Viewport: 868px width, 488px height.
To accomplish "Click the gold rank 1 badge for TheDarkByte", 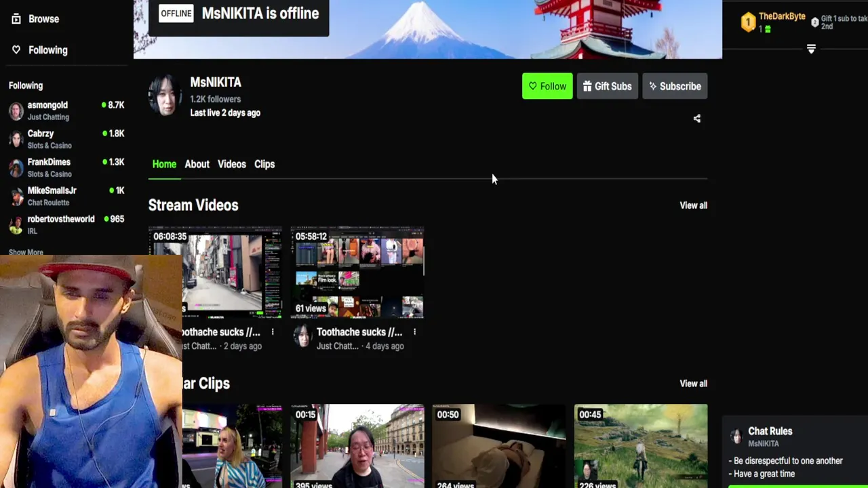I will point(748,22).
